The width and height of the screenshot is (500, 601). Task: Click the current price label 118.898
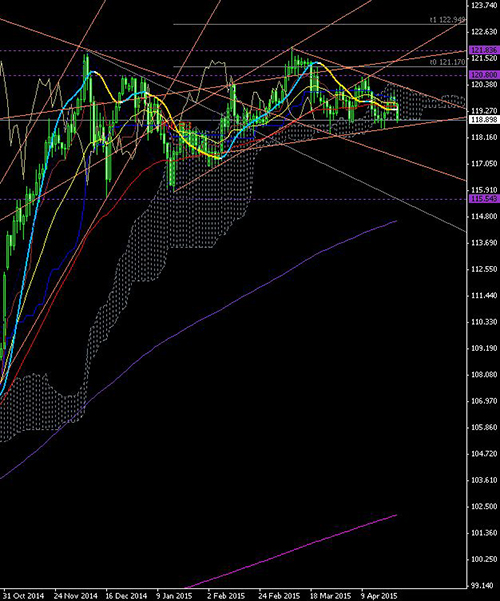point(484,120)
